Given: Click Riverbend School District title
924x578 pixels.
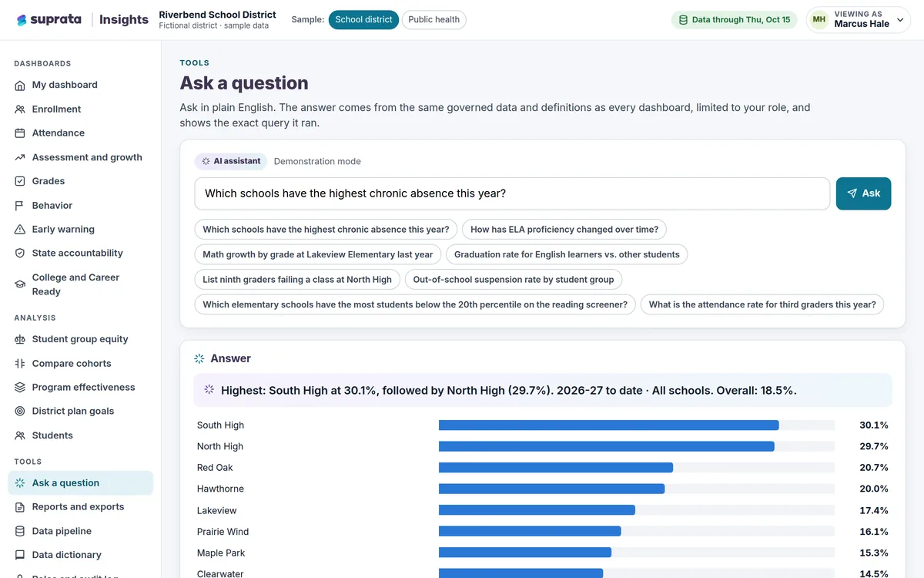Looking at the screenshot, I should pos(217,15).
